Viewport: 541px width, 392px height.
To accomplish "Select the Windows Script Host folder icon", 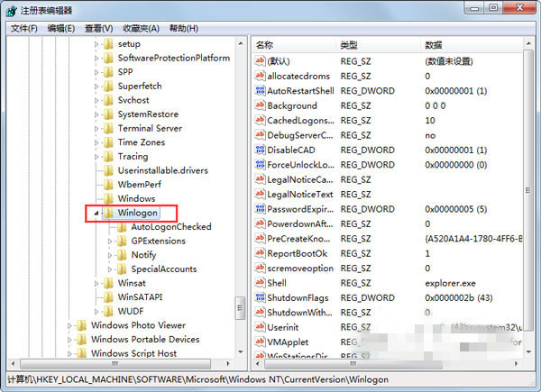I will 81,353.
